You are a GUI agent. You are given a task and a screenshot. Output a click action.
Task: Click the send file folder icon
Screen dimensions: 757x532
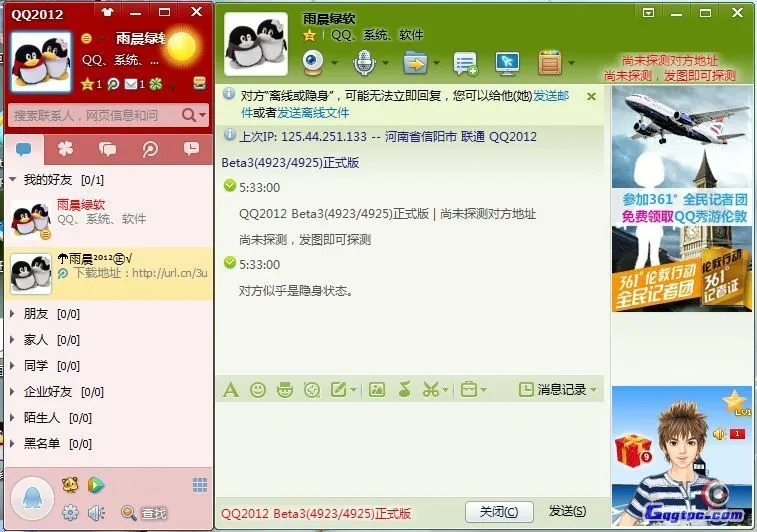click(415, 63)
